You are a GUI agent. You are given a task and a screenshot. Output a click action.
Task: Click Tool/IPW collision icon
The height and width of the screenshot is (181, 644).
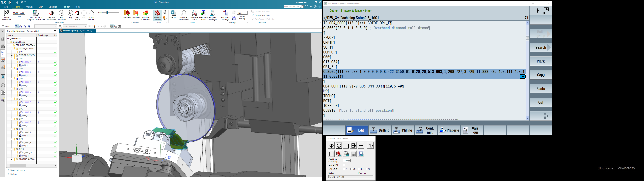(127, 13)
